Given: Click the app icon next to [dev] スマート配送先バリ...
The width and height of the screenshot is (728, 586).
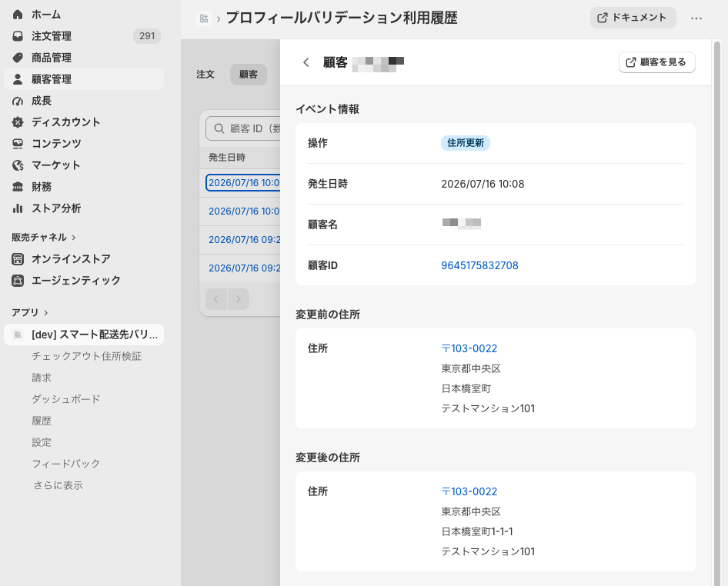Looking at the screenshot, I should coord(18,335).
